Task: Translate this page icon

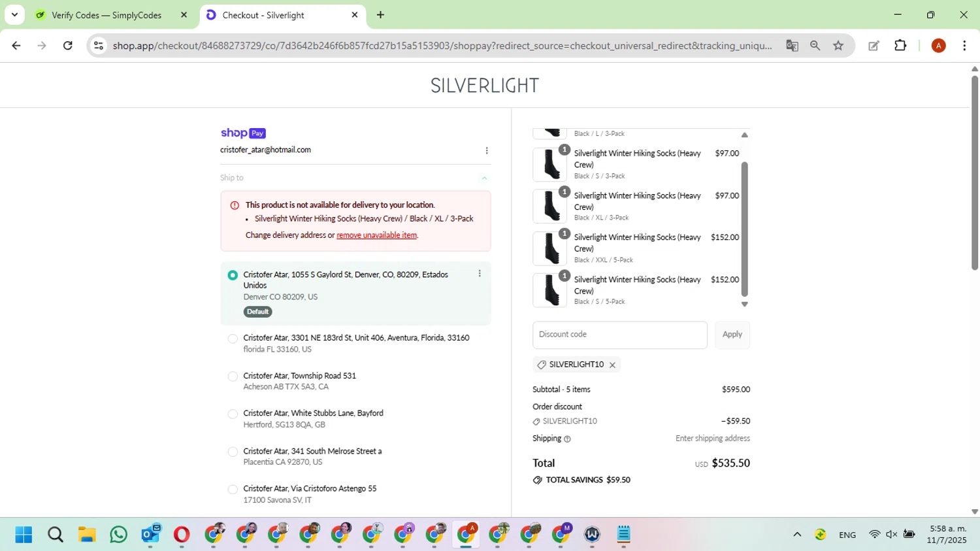Action: [792, 46]
